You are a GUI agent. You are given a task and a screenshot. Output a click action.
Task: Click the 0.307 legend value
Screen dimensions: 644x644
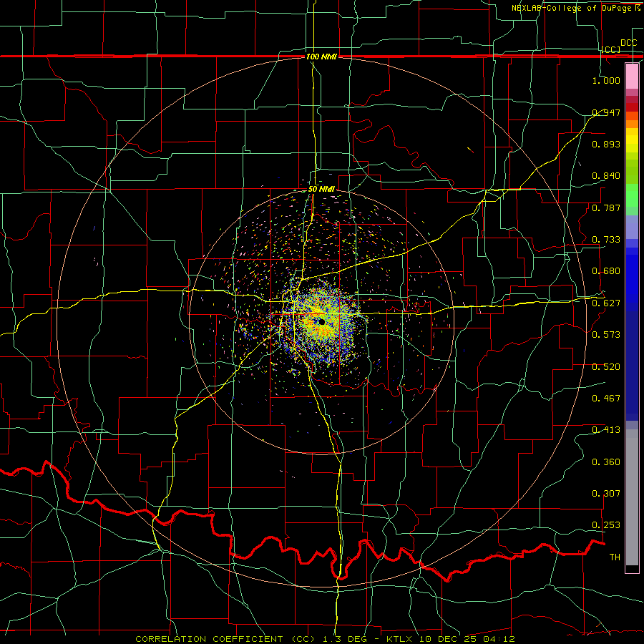point(606,494)
